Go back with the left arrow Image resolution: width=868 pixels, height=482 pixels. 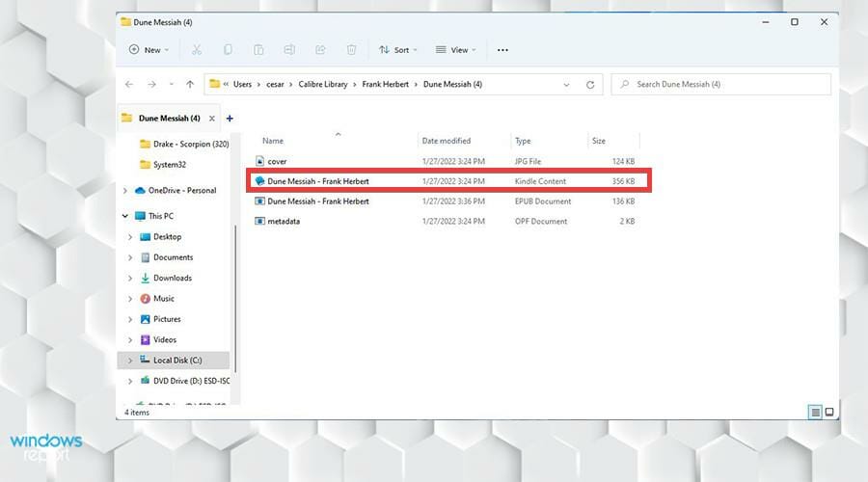[129, 84]
